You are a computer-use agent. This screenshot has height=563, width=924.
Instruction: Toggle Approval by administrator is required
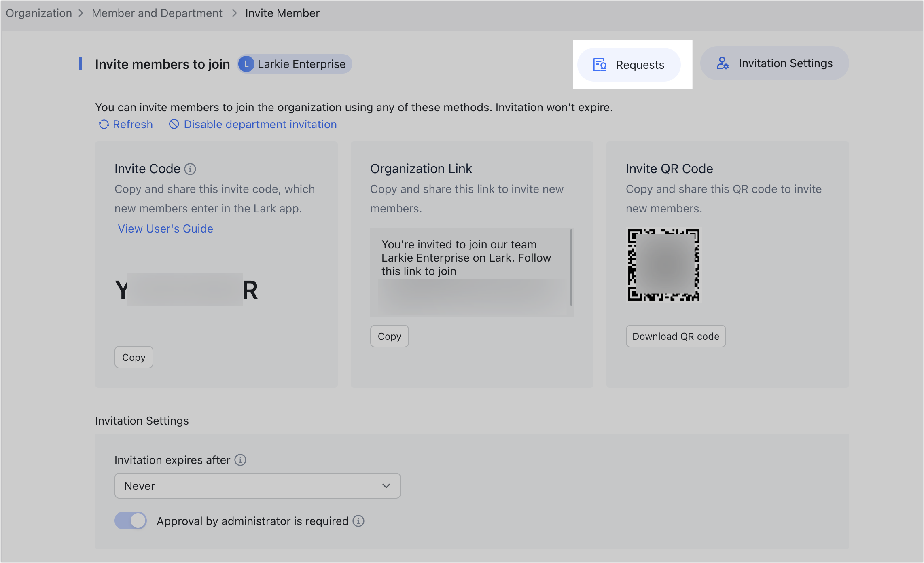coord(131,521)
